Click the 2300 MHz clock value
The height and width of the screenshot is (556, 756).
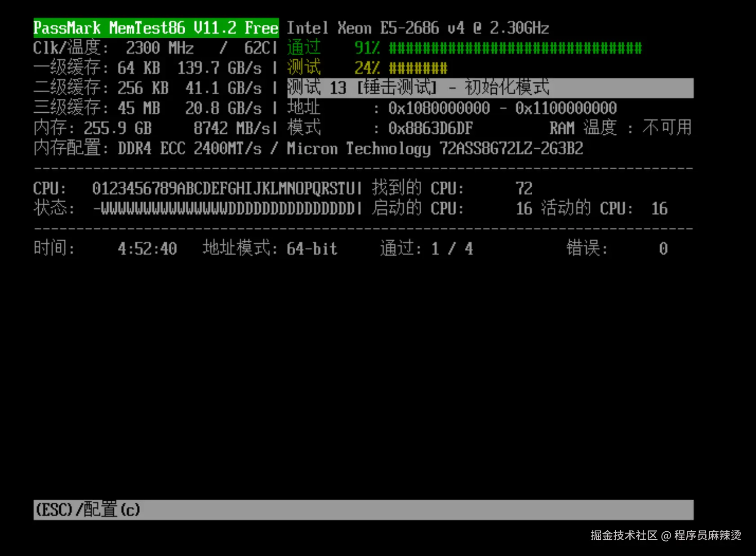coord(160,48)
